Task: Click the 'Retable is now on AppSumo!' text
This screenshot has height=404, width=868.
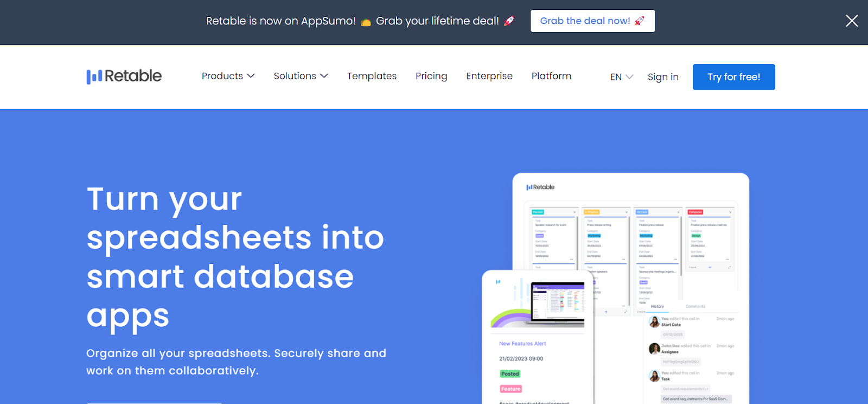Action: (x=280, y=21)
